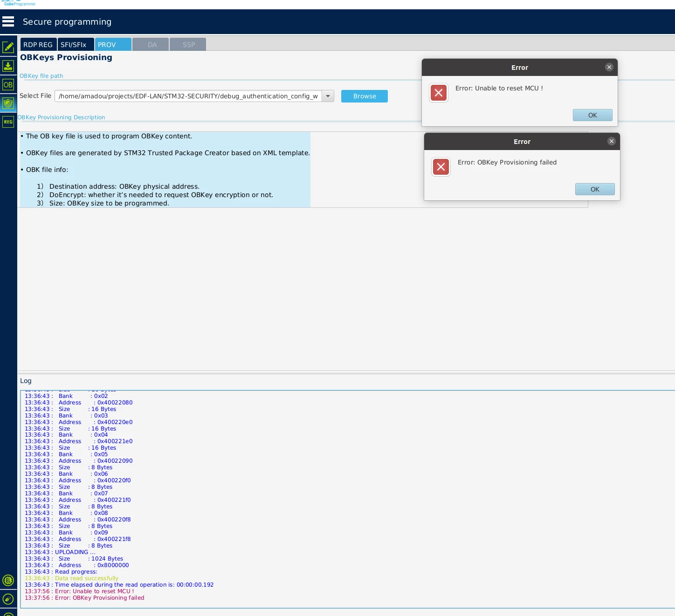
Task: Expand the OBKey file path dropdown arrow
Action: (328, 96)
